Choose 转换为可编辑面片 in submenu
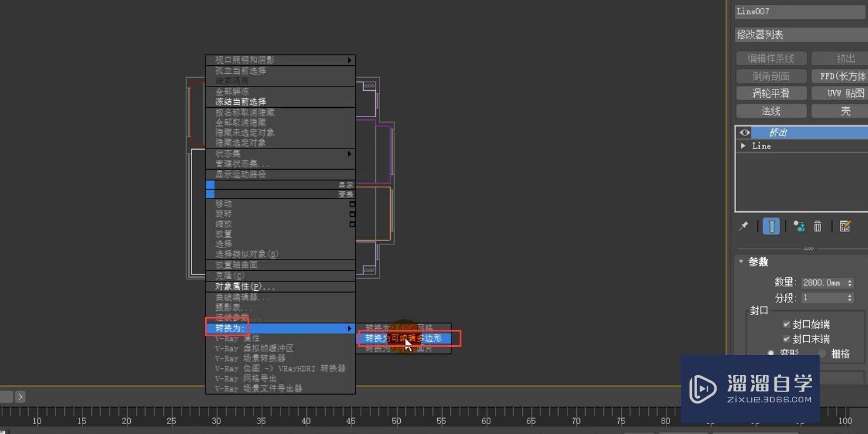The image size is (868, 434). (x=404, y=349)
